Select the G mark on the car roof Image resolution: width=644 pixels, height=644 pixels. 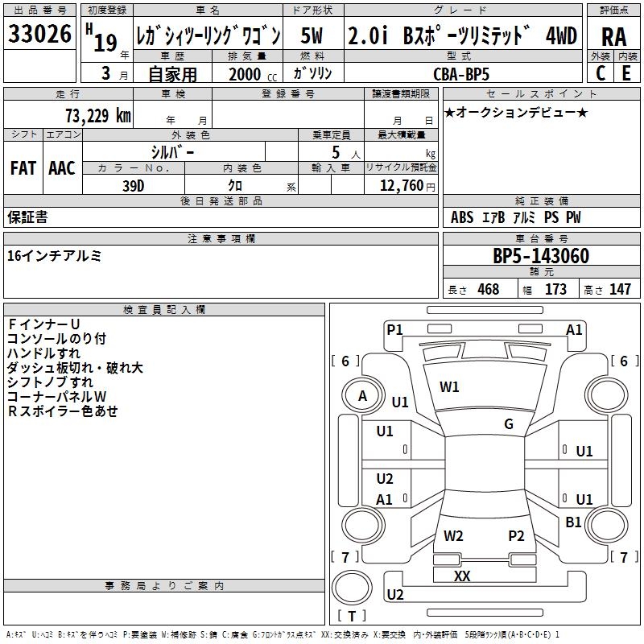[508, 424]
